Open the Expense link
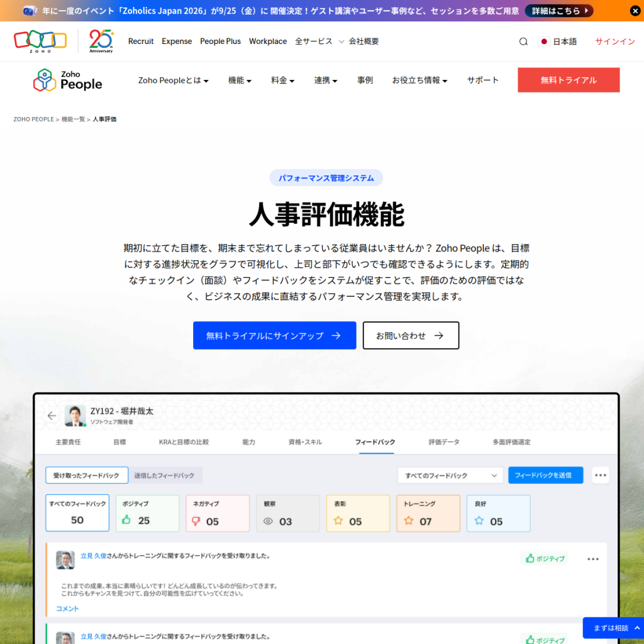 click(177, 42)
